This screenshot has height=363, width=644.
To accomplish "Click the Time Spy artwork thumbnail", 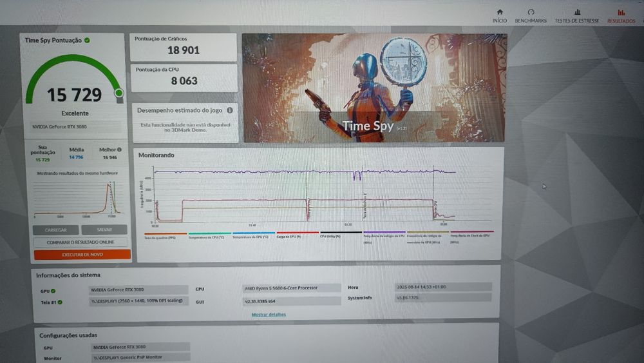I will click(374, 88).
